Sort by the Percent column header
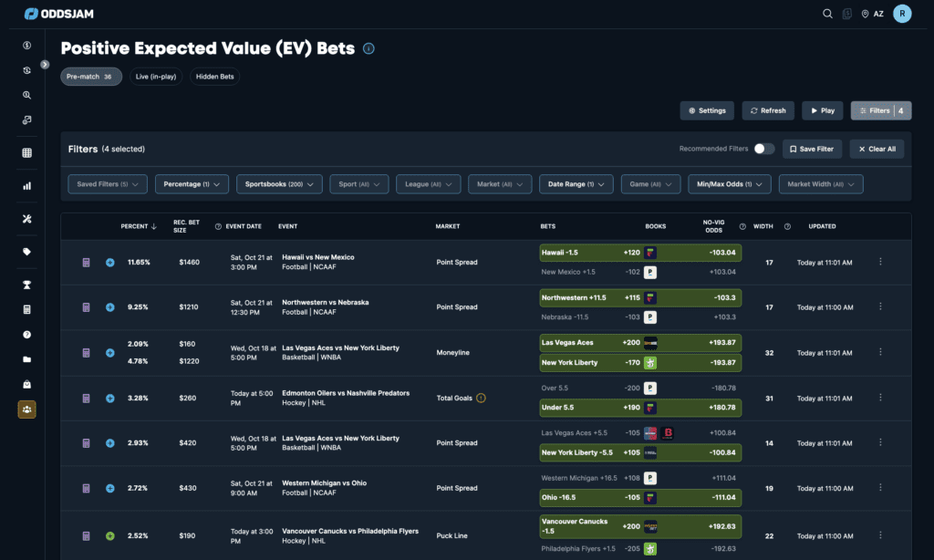The width and height of the screenshot is (934, 560). point(139,226)
